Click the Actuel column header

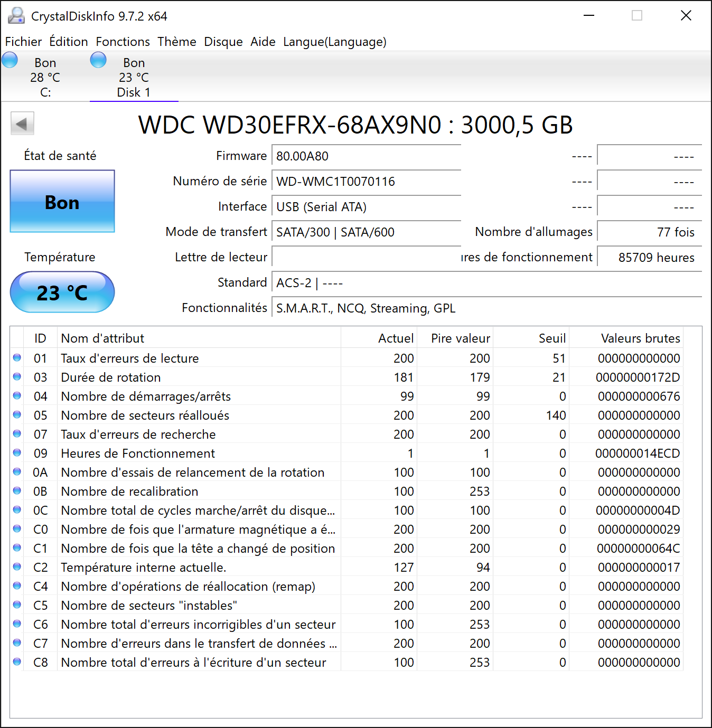point(379,338)
